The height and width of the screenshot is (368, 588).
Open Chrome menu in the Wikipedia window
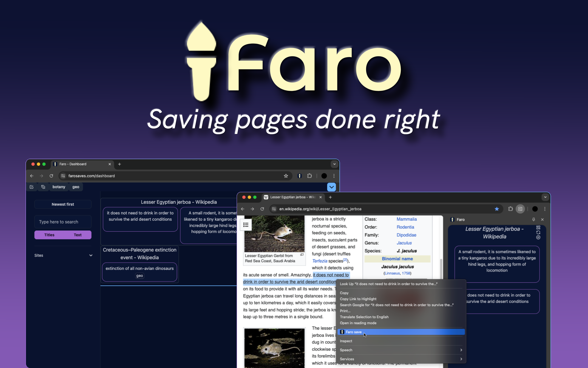tap(545, 209)
